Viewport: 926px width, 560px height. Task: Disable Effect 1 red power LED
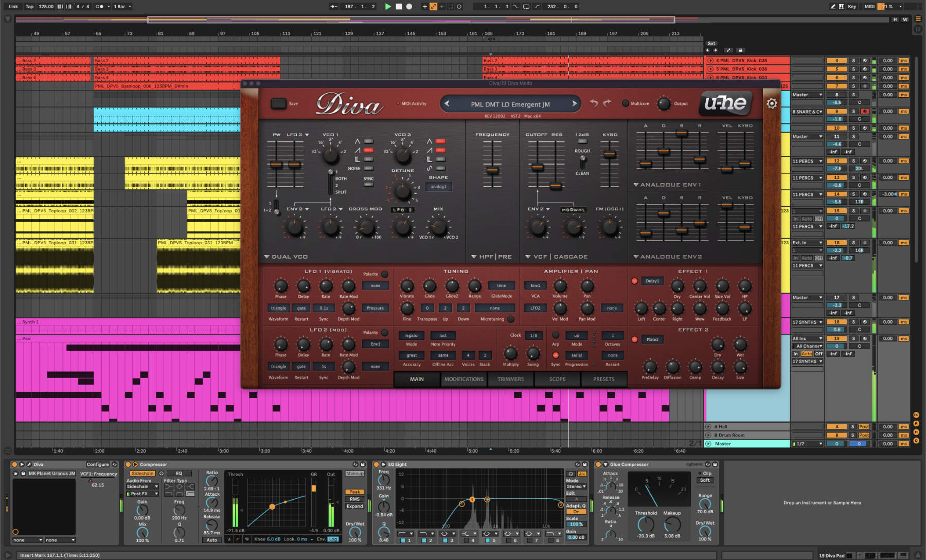634,281
